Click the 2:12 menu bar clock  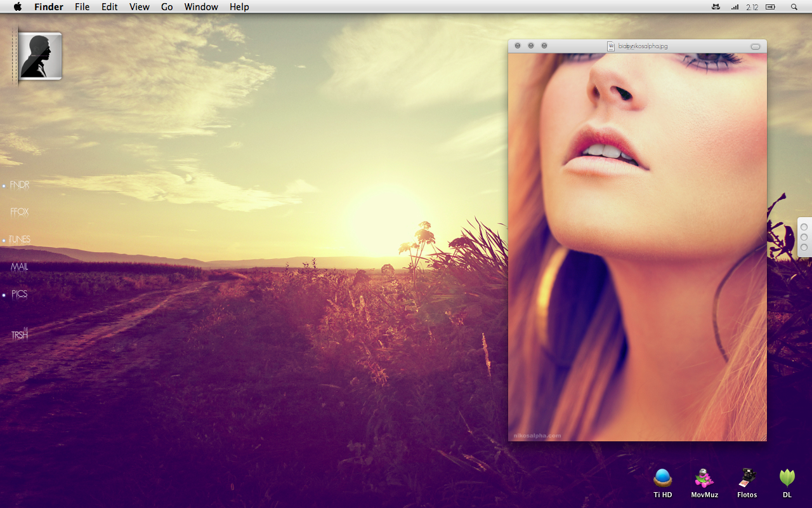752,7
